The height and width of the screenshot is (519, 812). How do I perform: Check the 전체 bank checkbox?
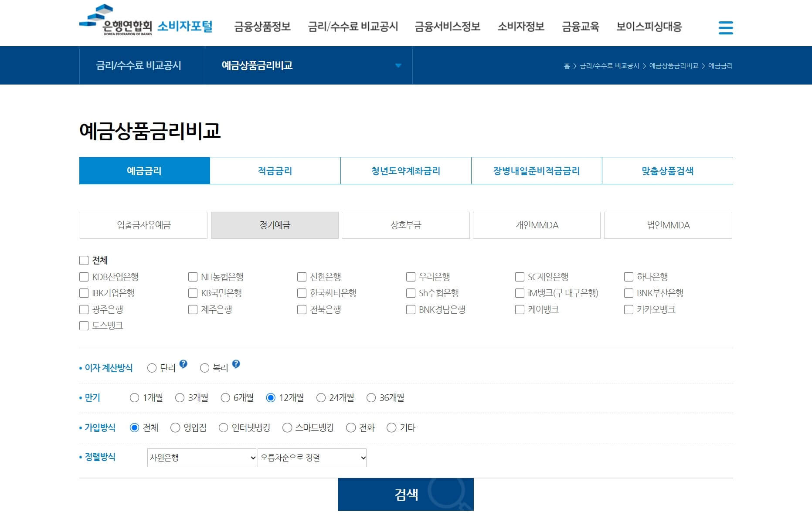click(83, 260)
